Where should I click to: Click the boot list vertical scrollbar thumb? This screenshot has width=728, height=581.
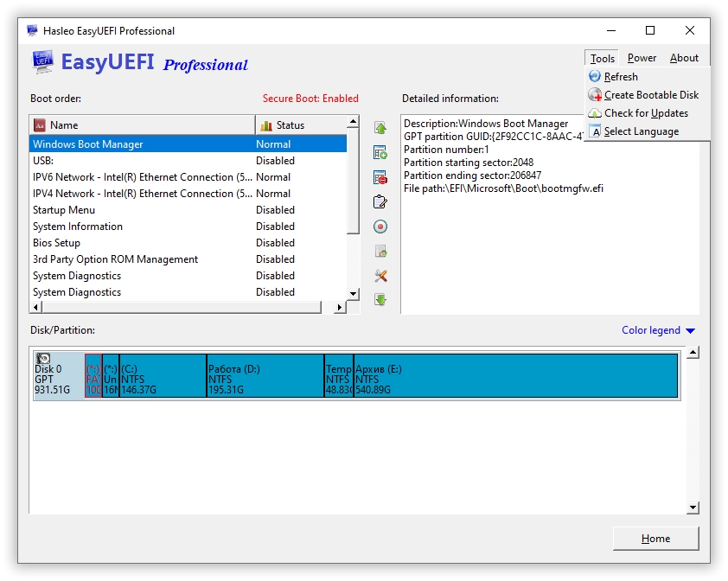coord(353,181)
